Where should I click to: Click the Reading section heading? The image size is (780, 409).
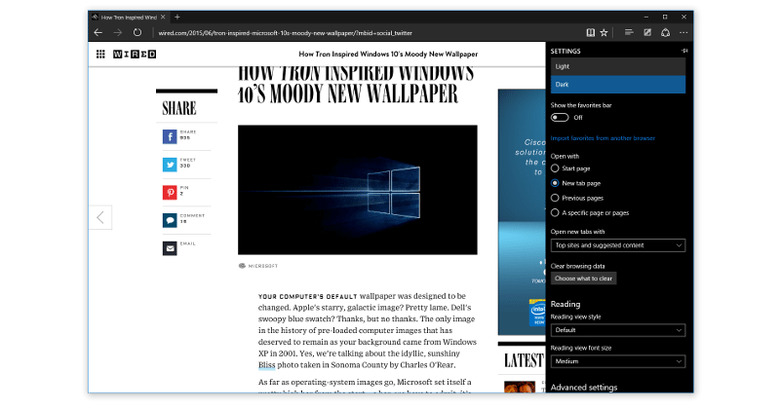(565, 304)
